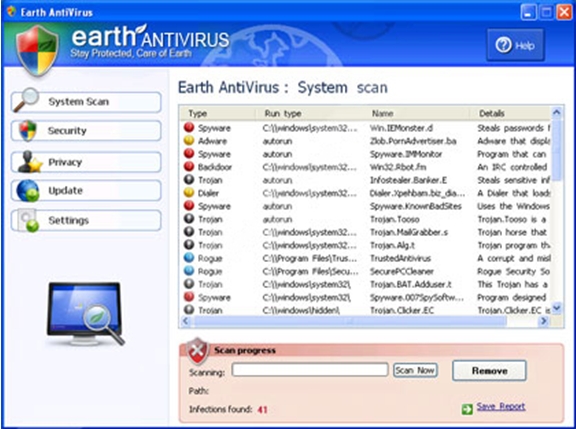This screenshot has height=429, width=576.
Task: Click the title bar Earth AntiVirus icon
Action: pos(12,12)
